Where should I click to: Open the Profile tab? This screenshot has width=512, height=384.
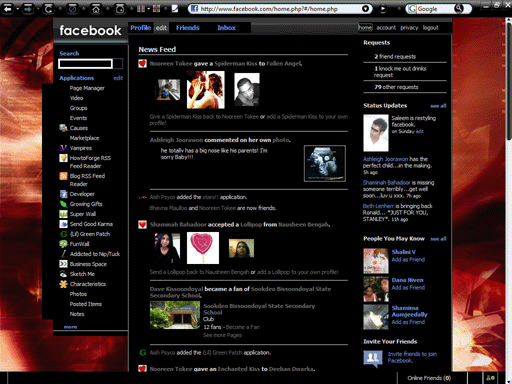[140, 28]
